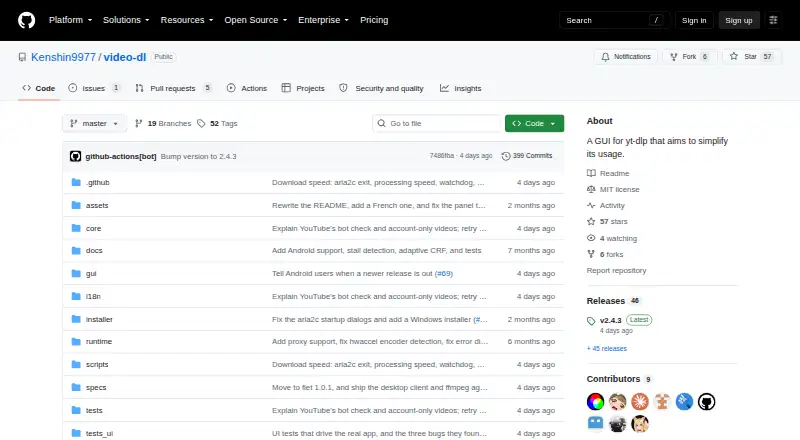The image size is (800, 440).
Task: Click the installer folder icon
Action: (x=76, y=319)
